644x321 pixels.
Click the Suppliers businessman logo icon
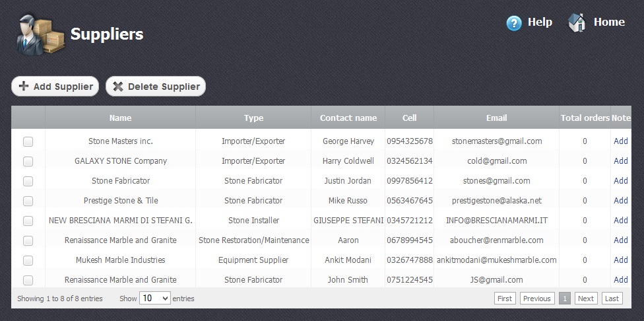click(x=39, y=34)
